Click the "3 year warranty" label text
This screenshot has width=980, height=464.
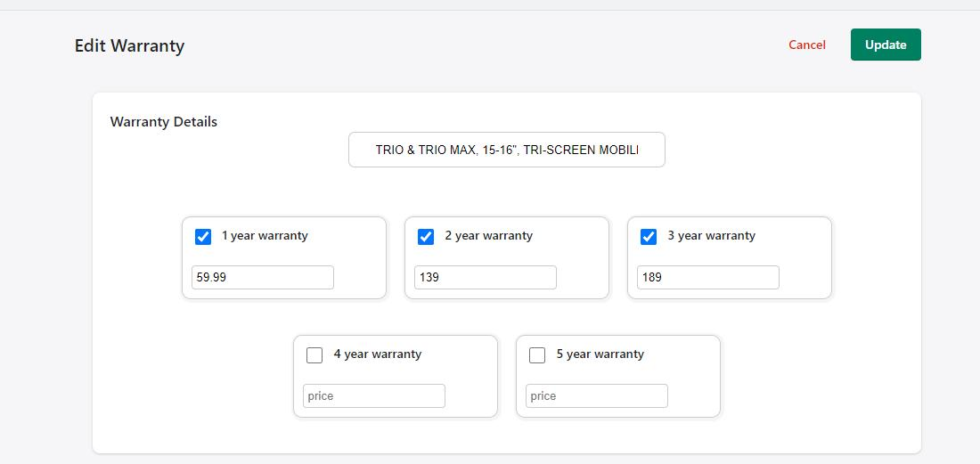pos(711,236)
